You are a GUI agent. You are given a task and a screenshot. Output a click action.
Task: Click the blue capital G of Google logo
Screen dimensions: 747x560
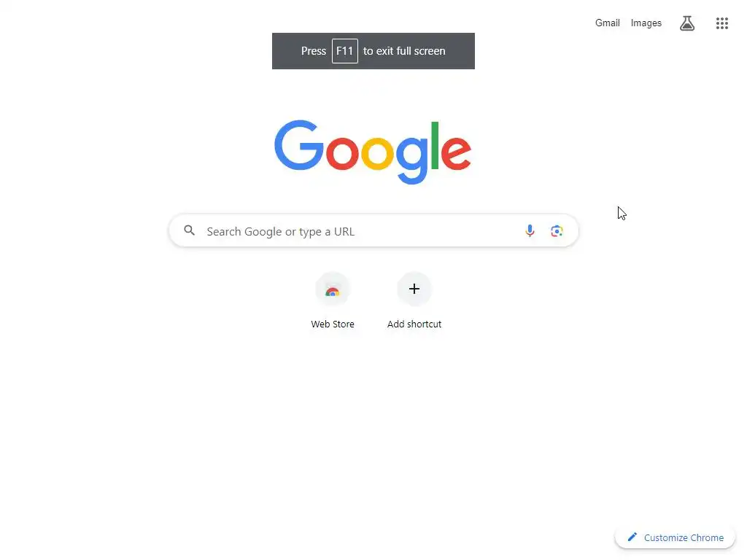coord(298,145)
